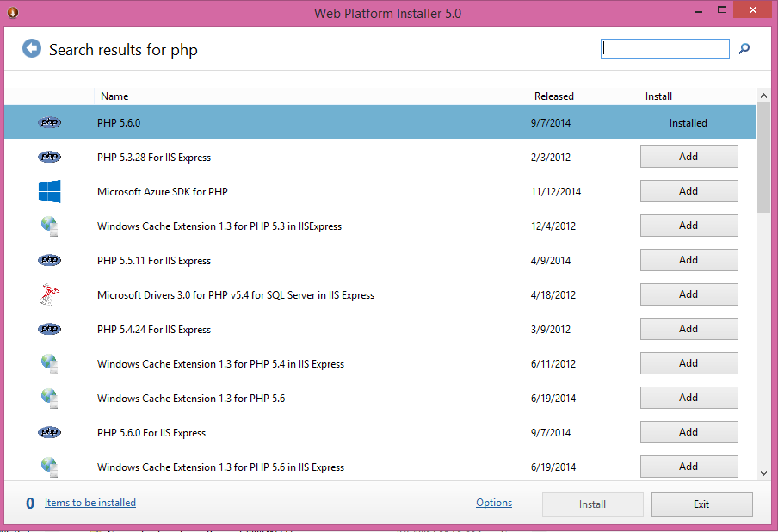Click the Web Platform Installer title bar icon

pyautogui.click(x=13, y=12)
